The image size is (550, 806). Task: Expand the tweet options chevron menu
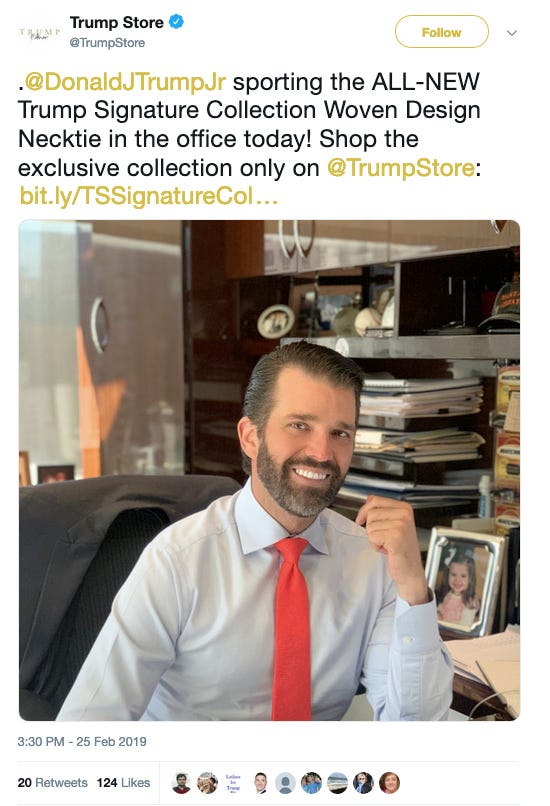pyautogui.click(x=511, y=33)
